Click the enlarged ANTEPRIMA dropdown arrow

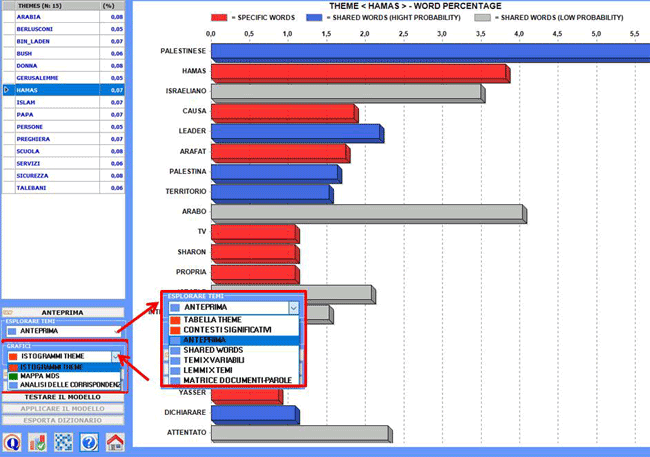(x=293, y=308)
